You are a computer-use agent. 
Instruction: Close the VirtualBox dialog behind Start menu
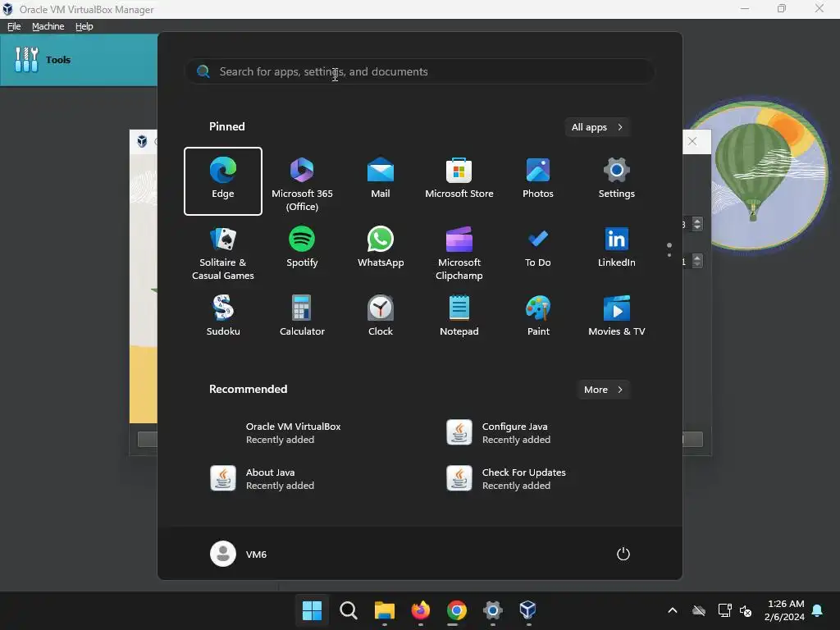click(x=692, y=141)
